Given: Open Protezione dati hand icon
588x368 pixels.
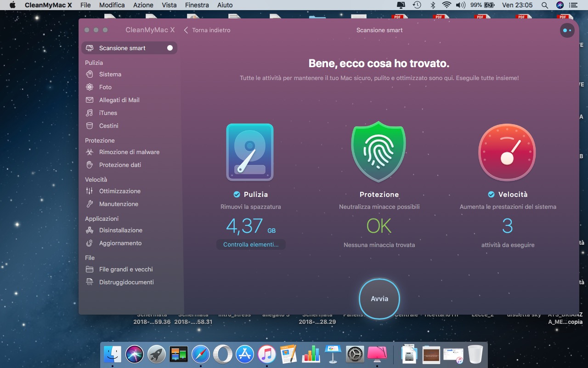Looking at the screenshot, I should 90,165.
